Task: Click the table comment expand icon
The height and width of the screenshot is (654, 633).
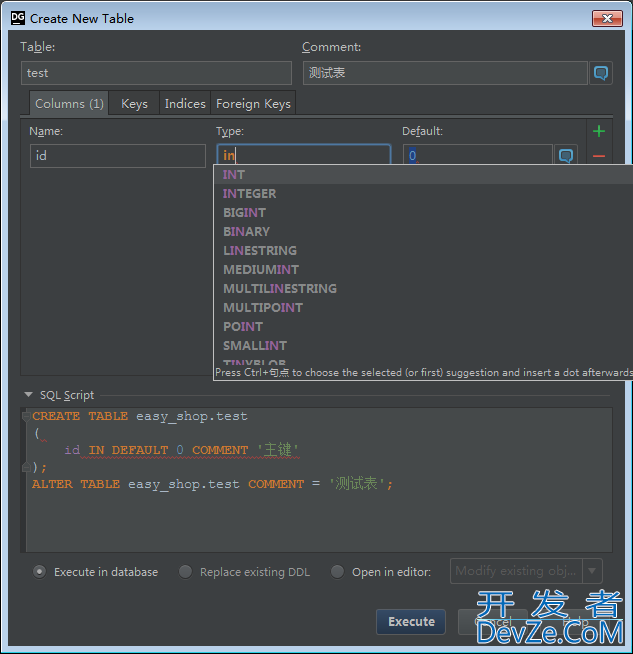Action: [600, 73]
